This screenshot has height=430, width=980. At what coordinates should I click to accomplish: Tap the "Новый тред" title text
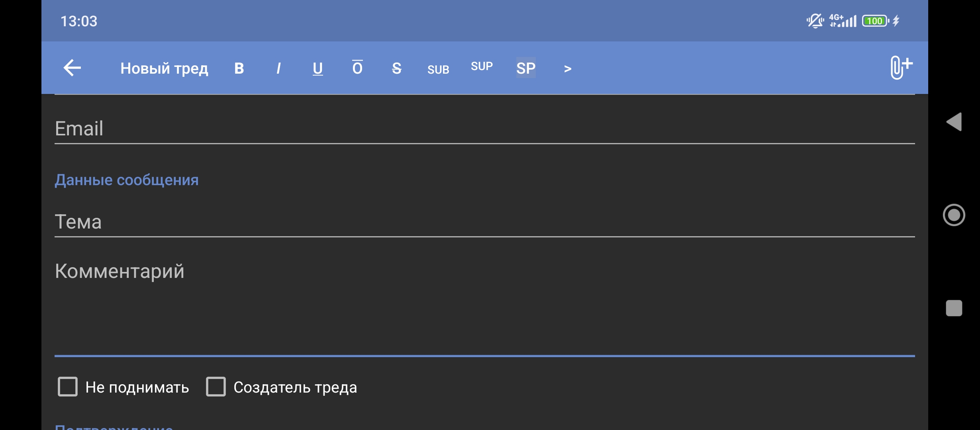(x=164, y=68)
